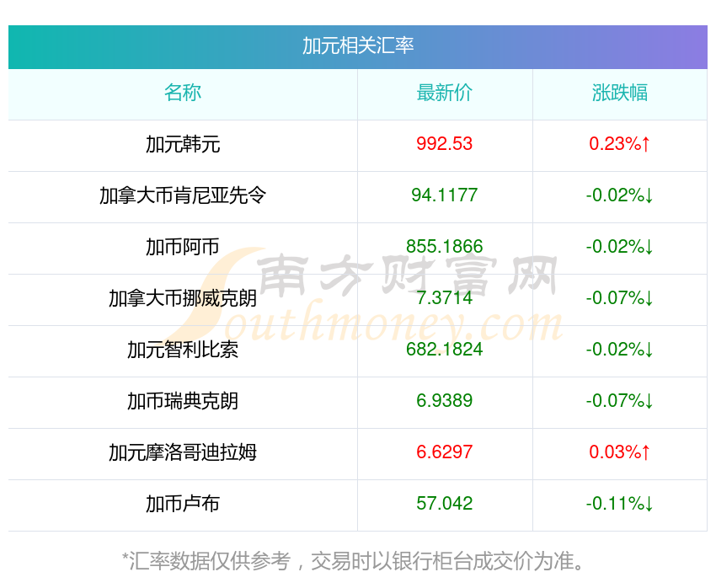Click the 加元摩洛哥迪拉姆 row name
This screenshot has width=716, height=588.
tap(183, 452)
